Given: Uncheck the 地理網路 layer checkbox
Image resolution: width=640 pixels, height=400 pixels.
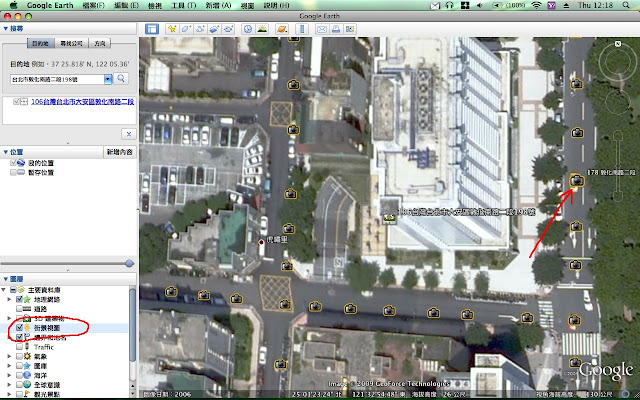Looking at the screenshot, I should pos(19,299).
